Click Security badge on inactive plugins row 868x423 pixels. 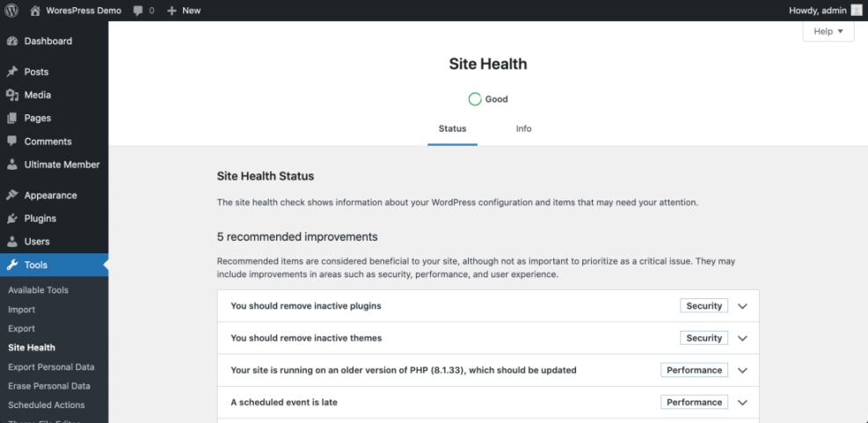pos(704,306)
